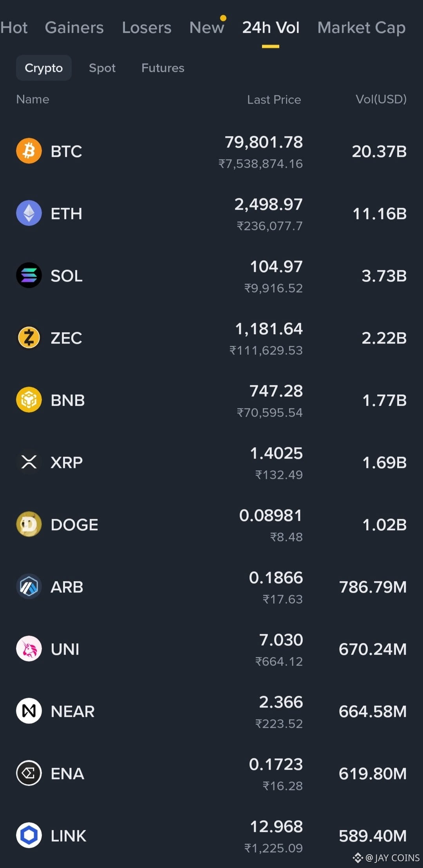The height and width of the screenshot is (868, 423).
Task: Open the New tab with dot indicator
Action: [x=207, y=27]
